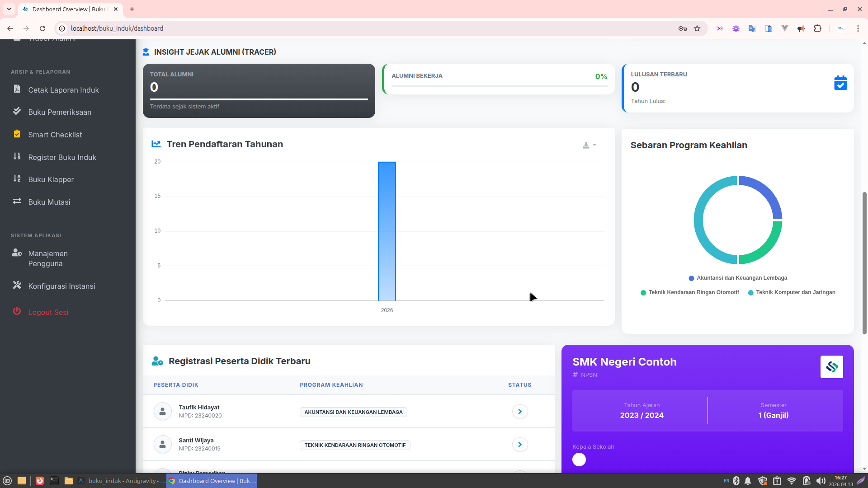Viewport: 868px width, 488px height.
Task: Toggle Akuntansi dan Keuangan Lembaga legend
Action: pos(737,278)
